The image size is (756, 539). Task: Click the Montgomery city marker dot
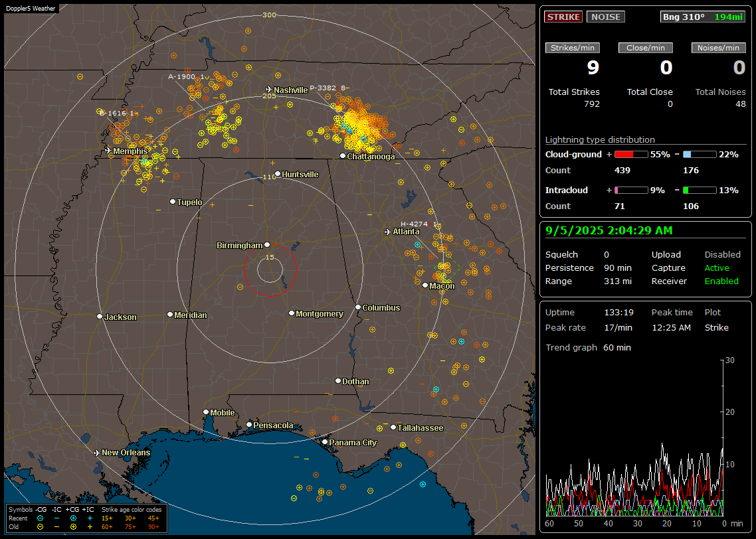[x=292, y=313]
